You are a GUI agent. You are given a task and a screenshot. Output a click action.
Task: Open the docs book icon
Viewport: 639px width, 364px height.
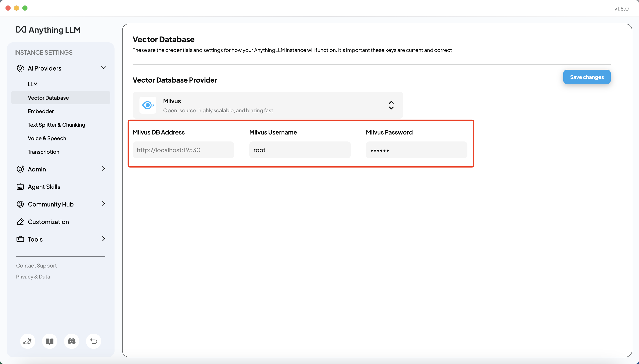49,341
